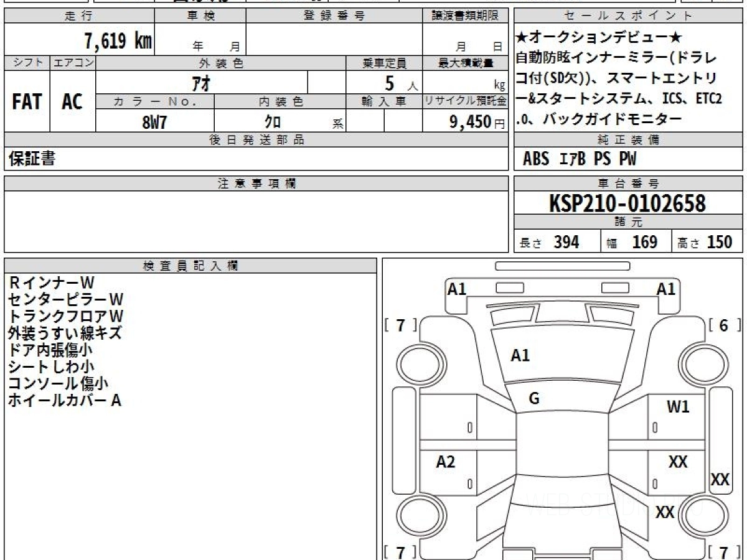The image size is (747, 560).
Task: Click the 諸元 header
Action: point(629,222)
